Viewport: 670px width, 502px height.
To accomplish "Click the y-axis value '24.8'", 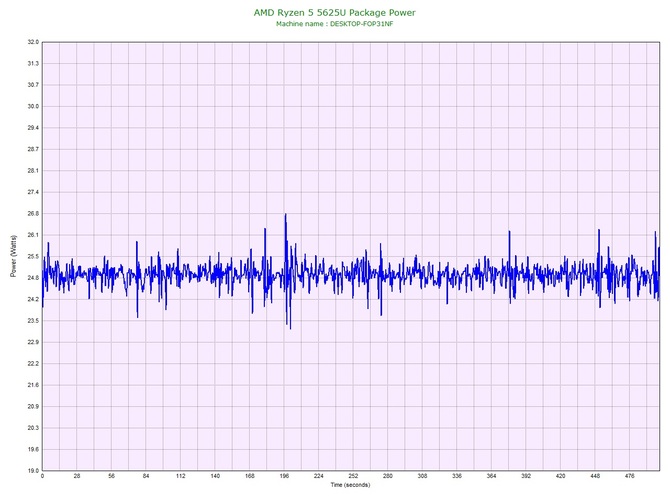I will click(x=33, y=278).
